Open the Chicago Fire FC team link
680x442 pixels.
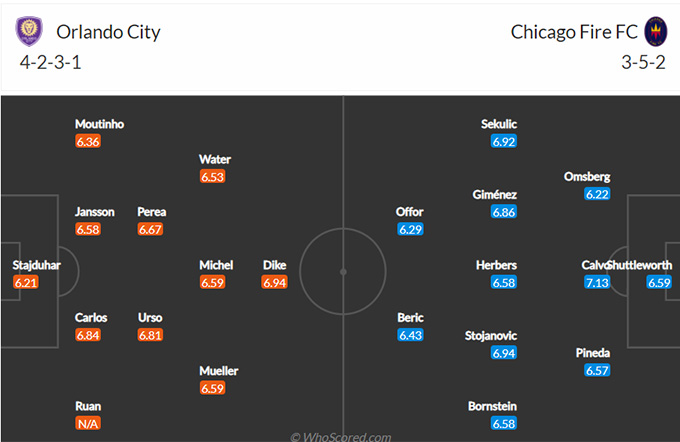pos(574,32)
